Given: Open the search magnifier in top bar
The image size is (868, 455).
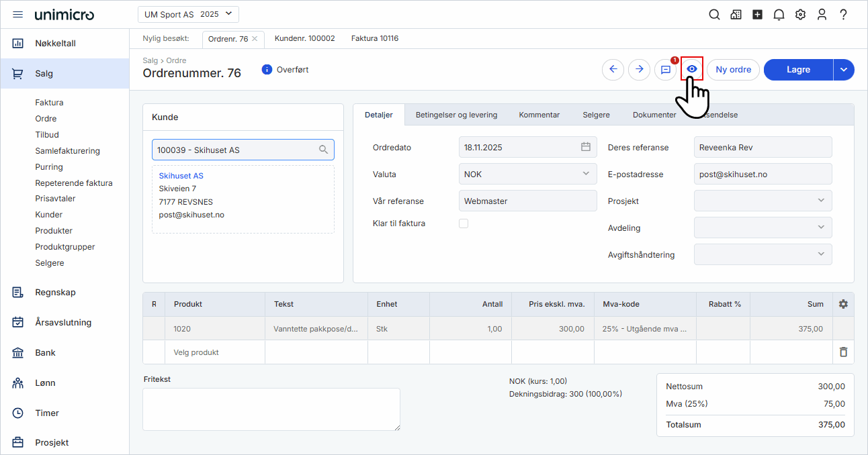Looking at the screenshot, I should pyautogui.click(x=714, y=15).
